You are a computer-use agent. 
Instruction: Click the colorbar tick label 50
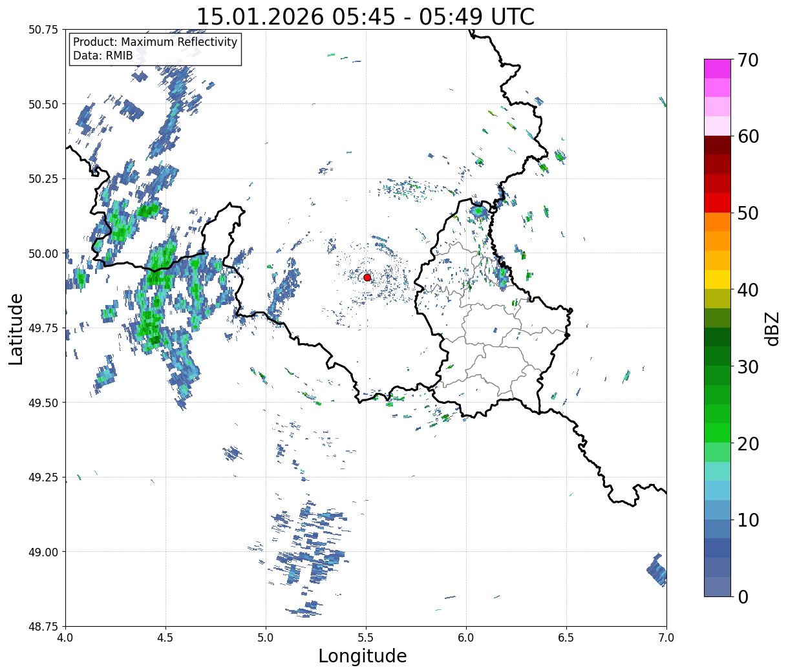748,213
